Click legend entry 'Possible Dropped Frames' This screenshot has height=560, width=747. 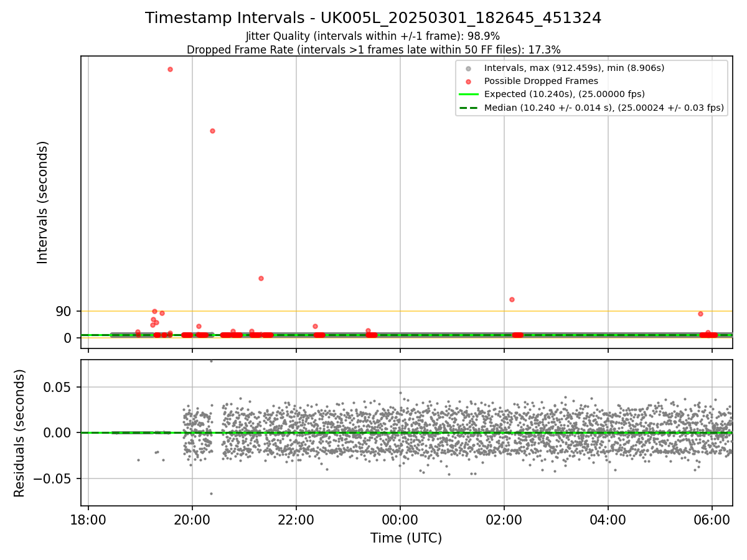[541, 81]
